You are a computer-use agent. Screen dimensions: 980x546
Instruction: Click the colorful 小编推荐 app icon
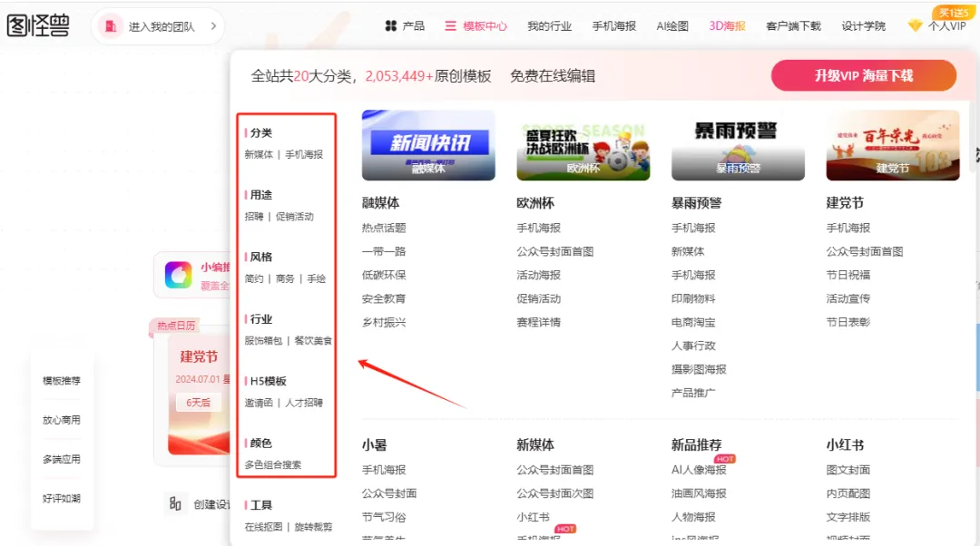pyautogui.click(x=178, y=275)
